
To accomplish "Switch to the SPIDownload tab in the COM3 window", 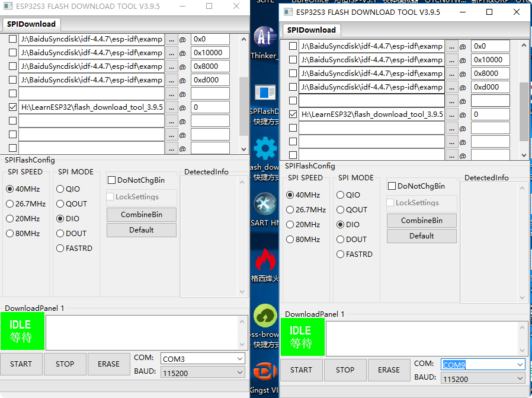I will [31, 24].
